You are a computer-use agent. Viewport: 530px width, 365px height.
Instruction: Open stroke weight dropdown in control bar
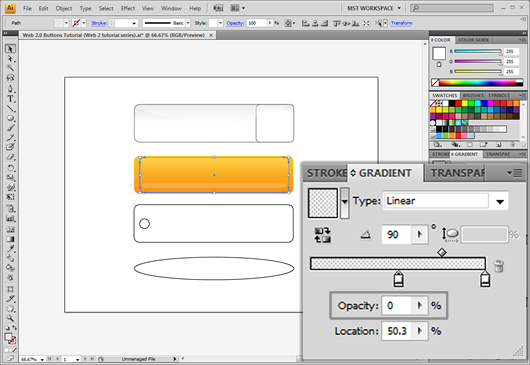134,23
